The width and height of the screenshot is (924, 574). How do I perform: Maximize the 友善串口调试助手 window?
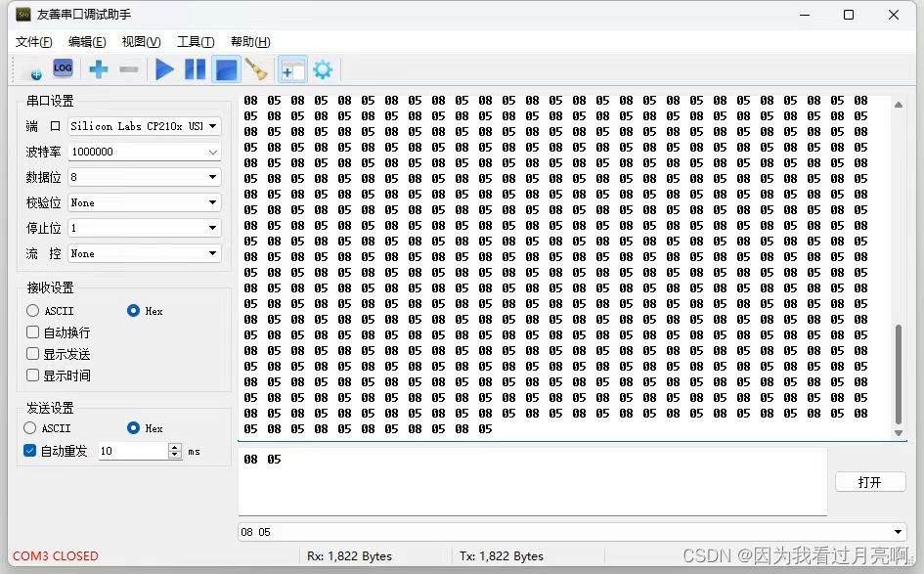849,15
